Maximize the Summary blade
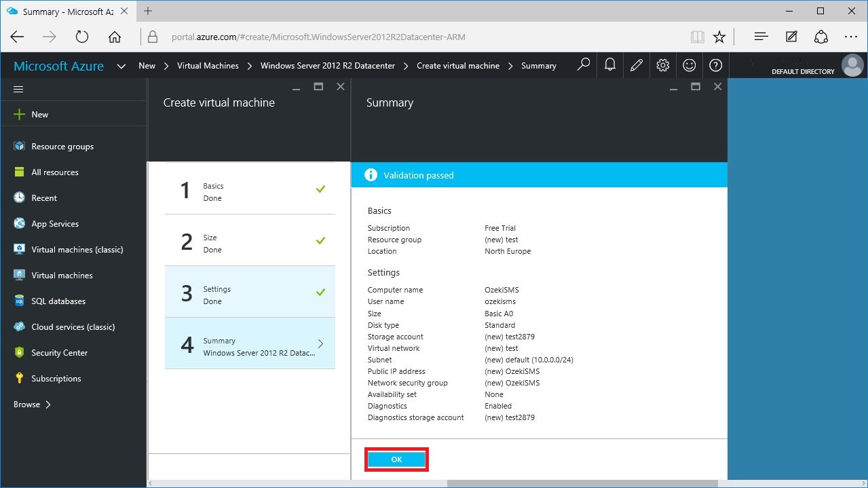This screenshot has height=488, width=868. [x=695, y=86]
